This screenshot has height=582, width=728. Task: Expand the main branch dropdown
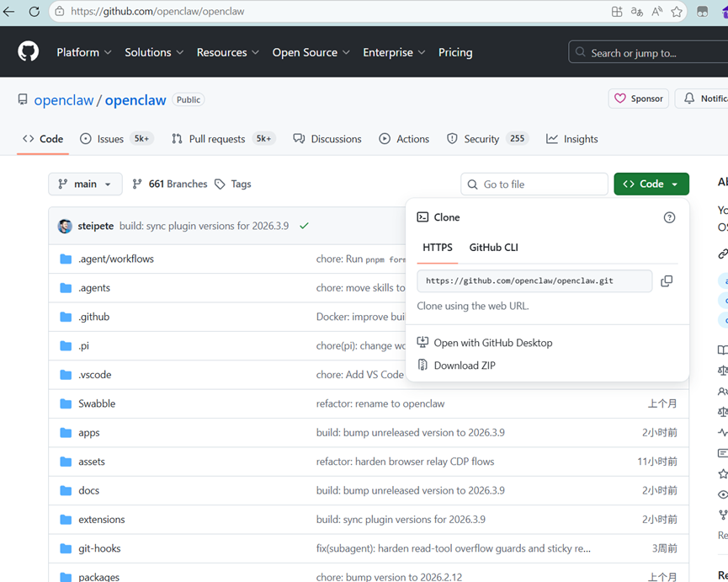[86, 184]
